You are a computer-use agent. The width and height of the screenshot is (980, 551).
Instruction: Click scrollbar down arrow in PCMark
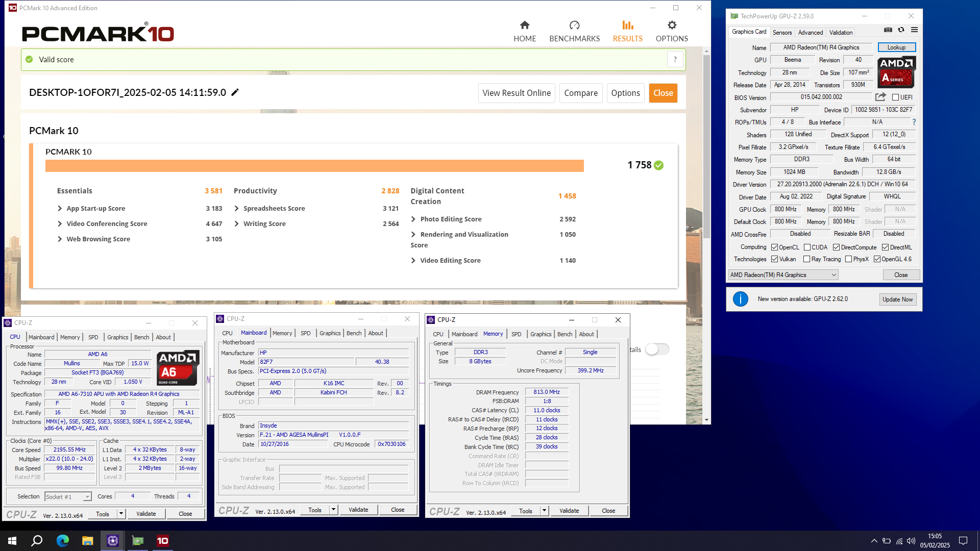(x=706, y=420)
